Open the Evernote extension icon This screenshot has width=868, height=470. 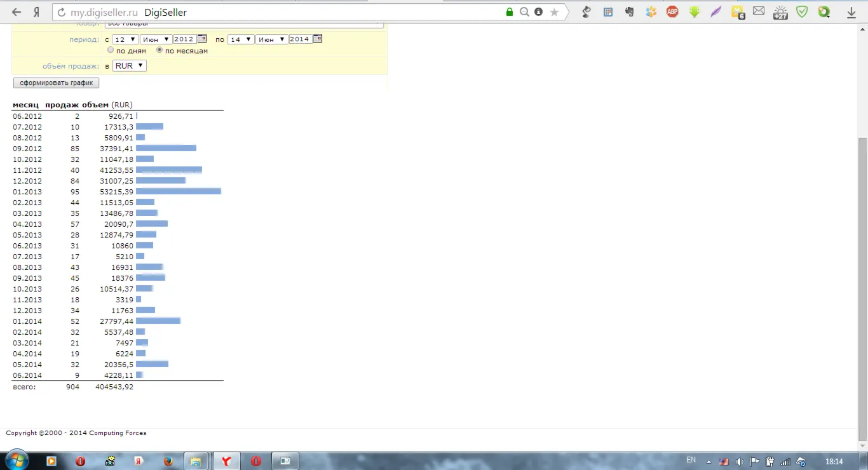(x=630, y=11)
